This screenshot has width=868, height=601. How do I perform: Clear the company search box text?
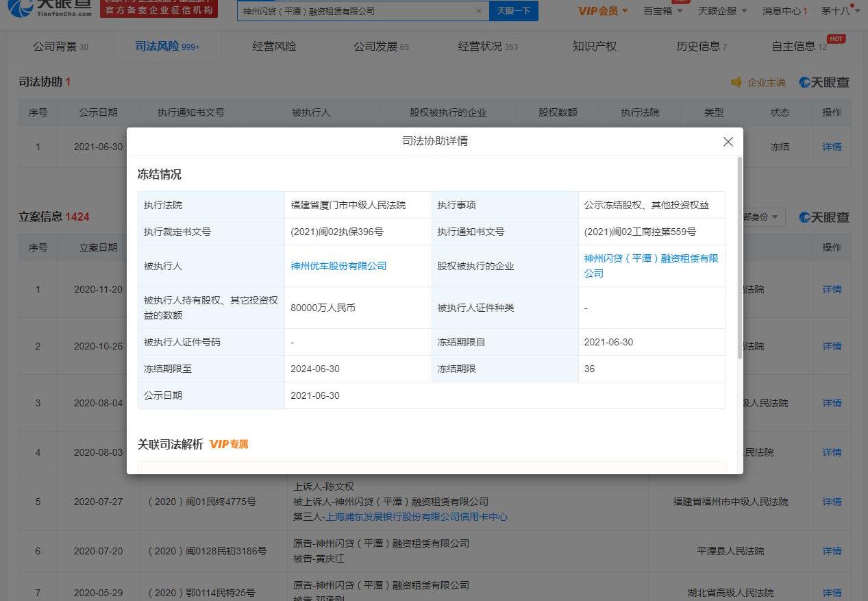478,11
